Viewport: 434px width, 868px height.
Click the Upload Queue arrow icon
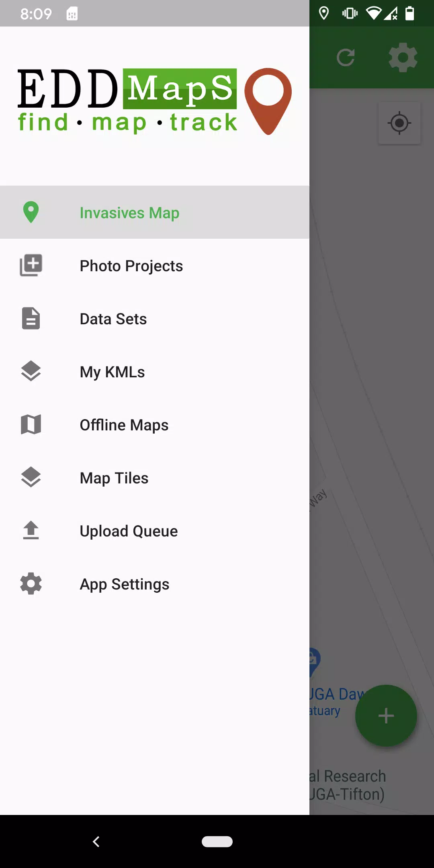pos(31,530)
